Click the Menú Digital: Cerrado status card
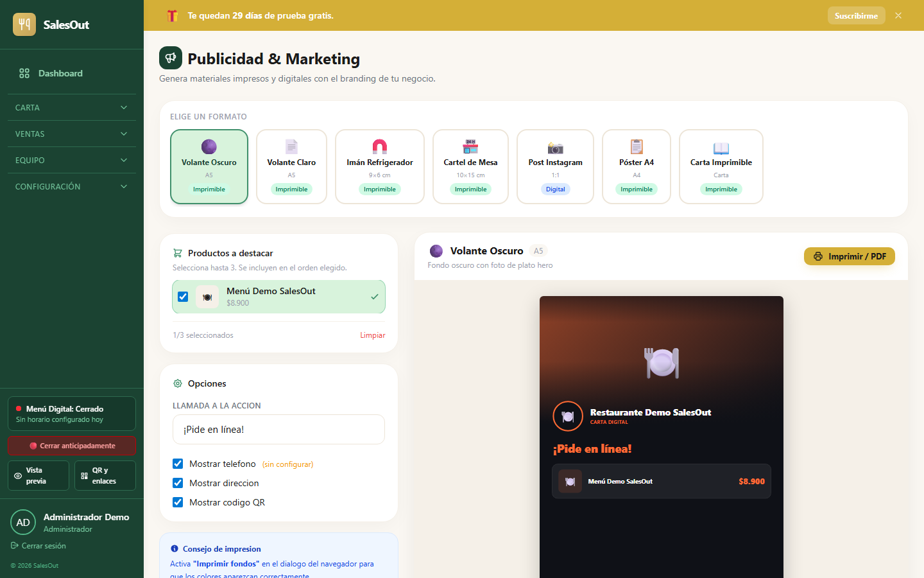Viewport: 924px width, 578px height. coord(72,414)
